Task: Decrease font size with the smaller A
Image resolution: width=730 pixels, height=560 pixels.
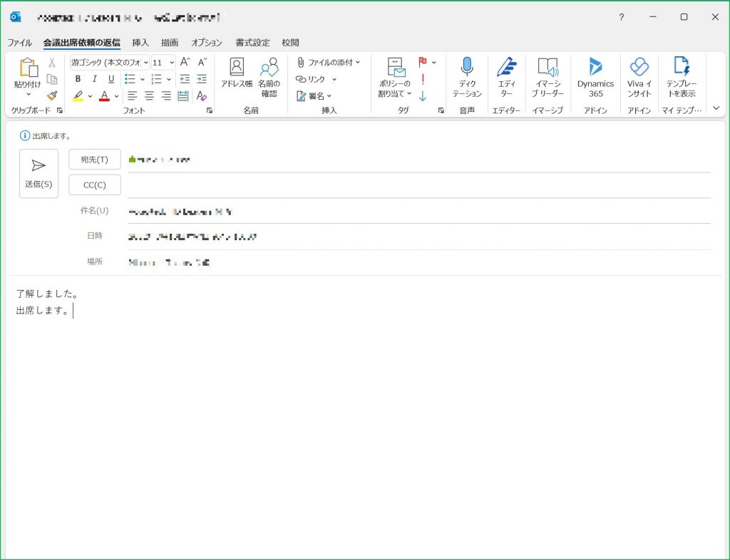Action: [202, 62]
